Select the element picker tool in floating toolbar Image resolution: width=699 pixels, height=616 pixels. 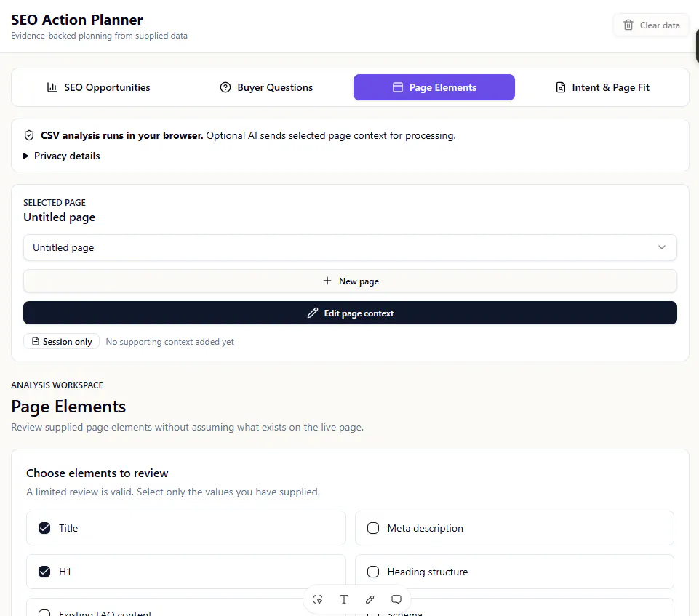tap(318, 599)
